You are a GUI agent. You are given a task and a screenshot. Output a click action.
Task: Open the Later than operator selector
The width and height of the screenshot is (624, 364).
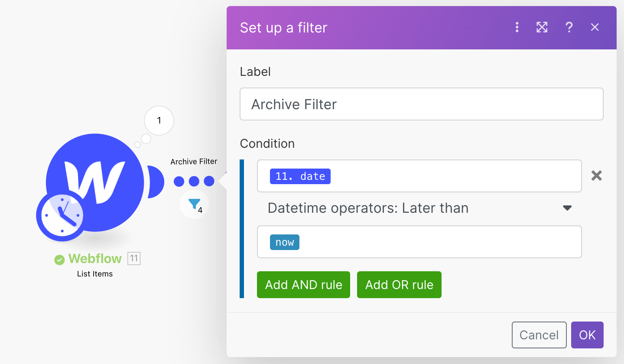click(419, 208)
